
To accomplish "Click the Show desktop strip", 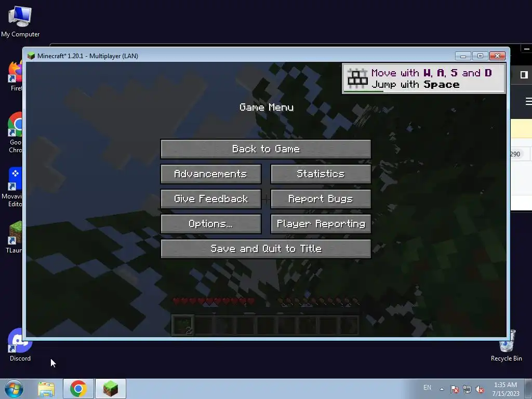I will point(528,389).
